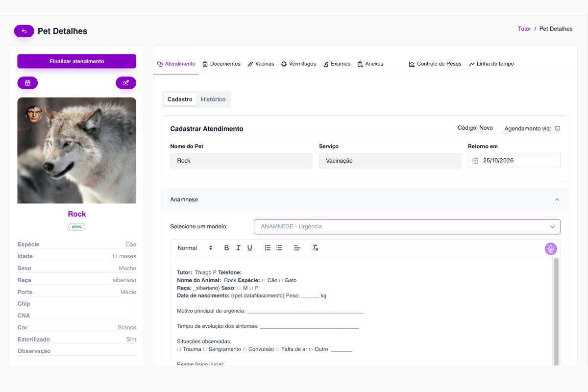The height and width of the screenshot is (392, 588).
Task: Open the purple calendar icon below Finalizar atendimento
Action: click(x=27, y=83)
